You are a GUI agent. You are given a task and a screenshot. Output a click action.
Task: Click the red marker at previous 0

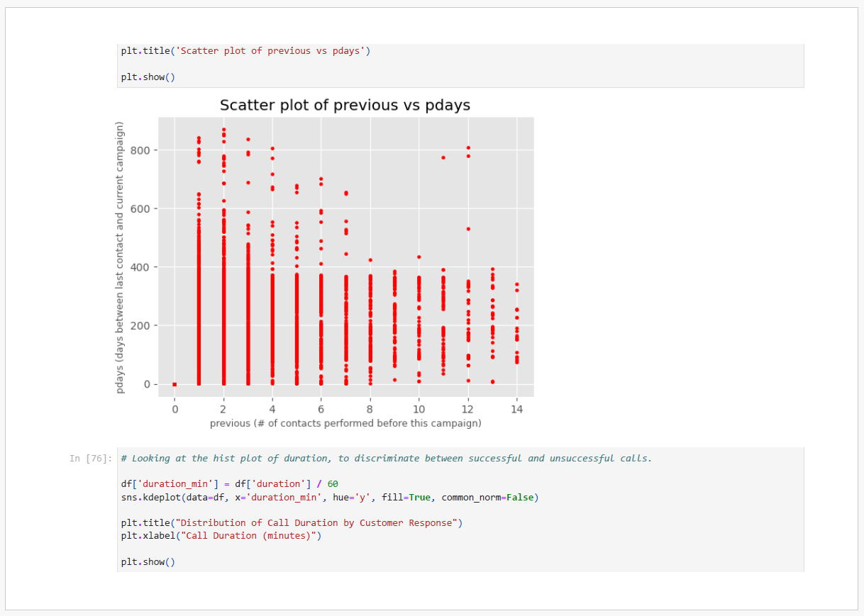click(175, 384)
